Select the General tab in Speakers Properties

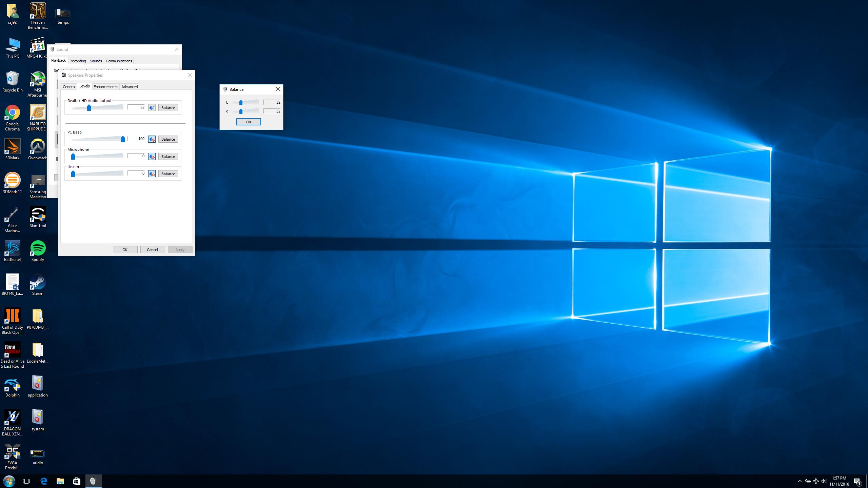click(69, 87)
